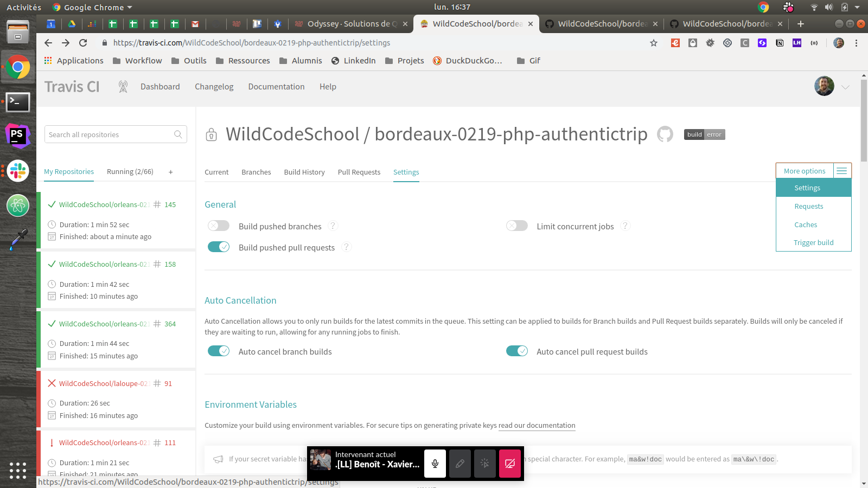Open the Workflow bookmarks folder

click(137, 61)
